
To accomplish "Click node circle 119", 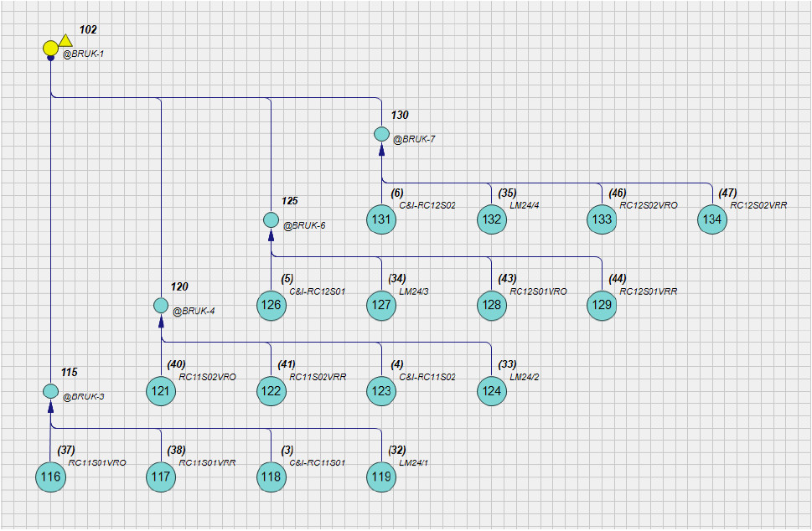I will 381,477.
